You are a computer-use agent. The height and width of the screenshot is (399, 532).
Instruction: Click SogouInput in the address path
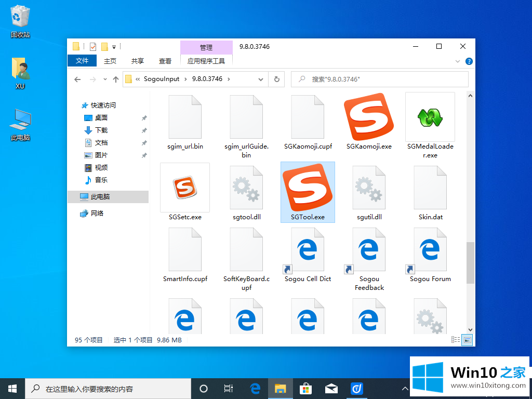(162, 79)
